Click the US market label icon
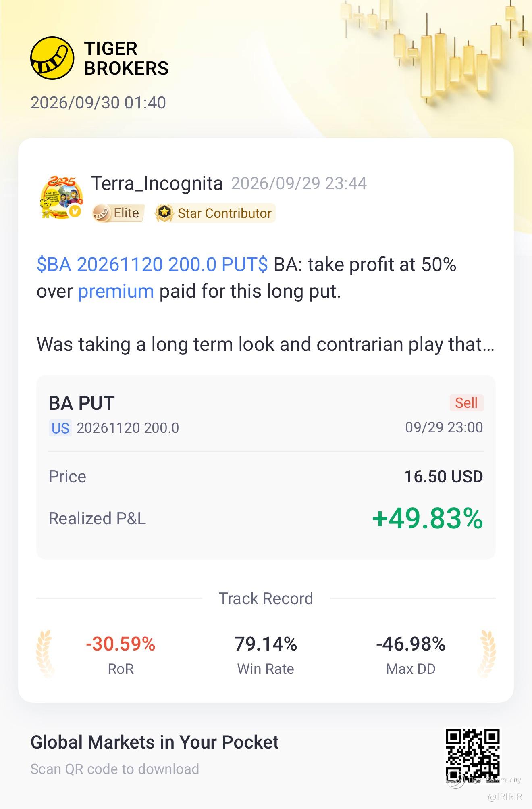Image resolution: width=532 pixels, height=809 pixels. 60,428
